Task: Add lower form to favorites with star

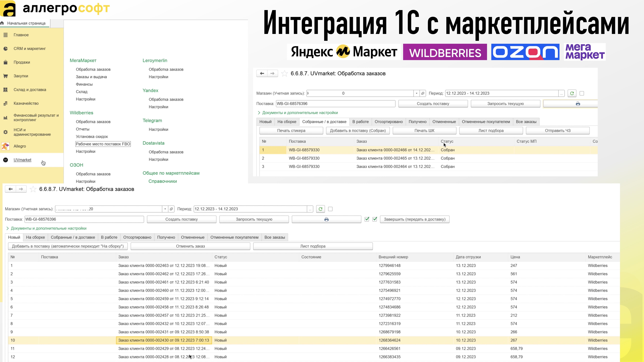Action: (33, 189)
